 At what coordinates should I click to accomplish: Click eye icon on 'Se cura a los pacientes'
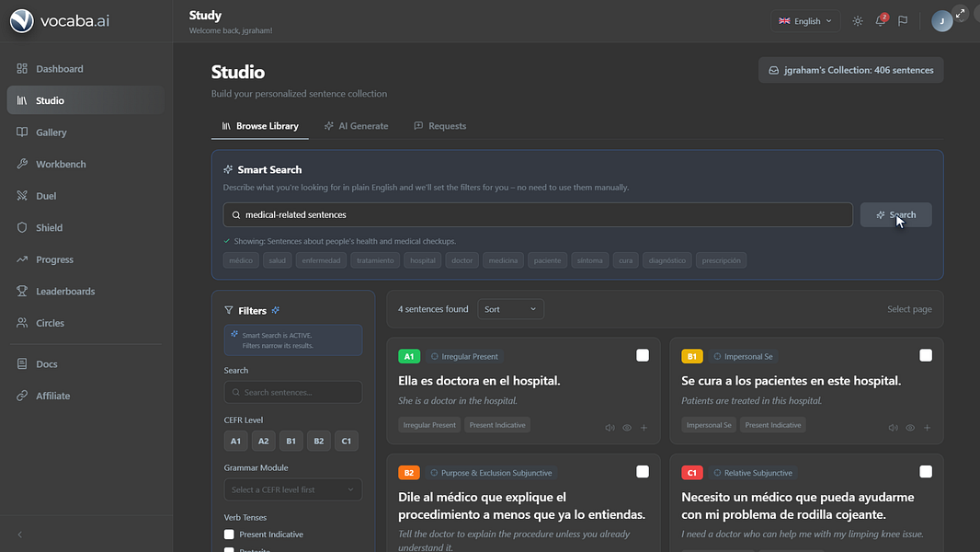(x=910, y=428)
